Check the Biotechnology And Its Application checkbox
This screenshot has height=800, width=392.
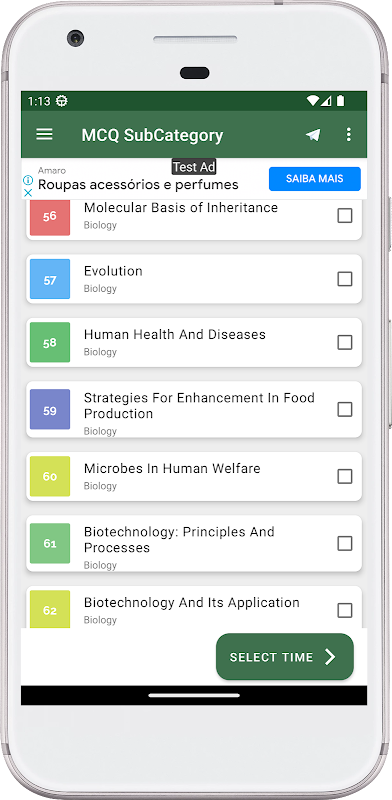point(345,610)
